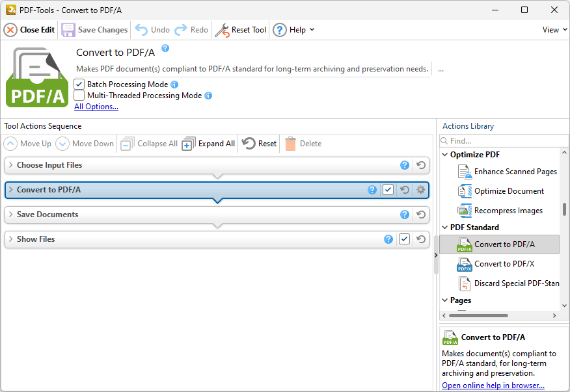The image size is (570, 392).
Task: Open online help in browser link
Action: [x=493, y=385]
